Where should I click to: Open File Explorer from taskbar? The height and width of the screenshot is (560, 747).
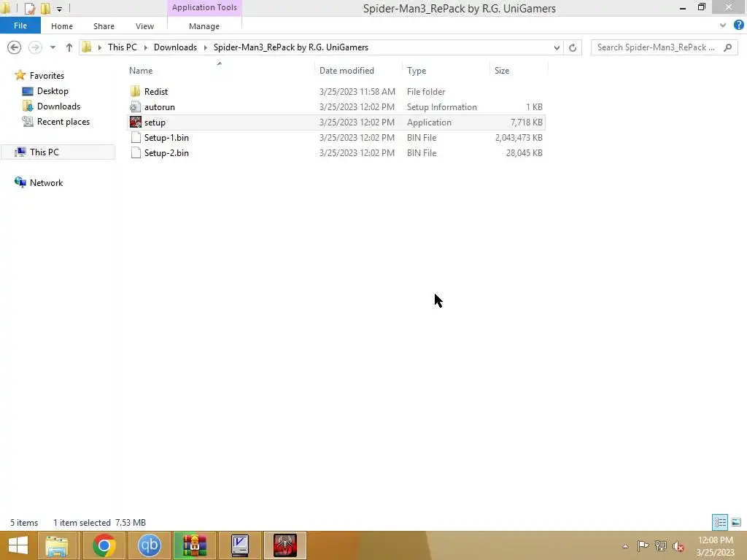tap(57, 545)
